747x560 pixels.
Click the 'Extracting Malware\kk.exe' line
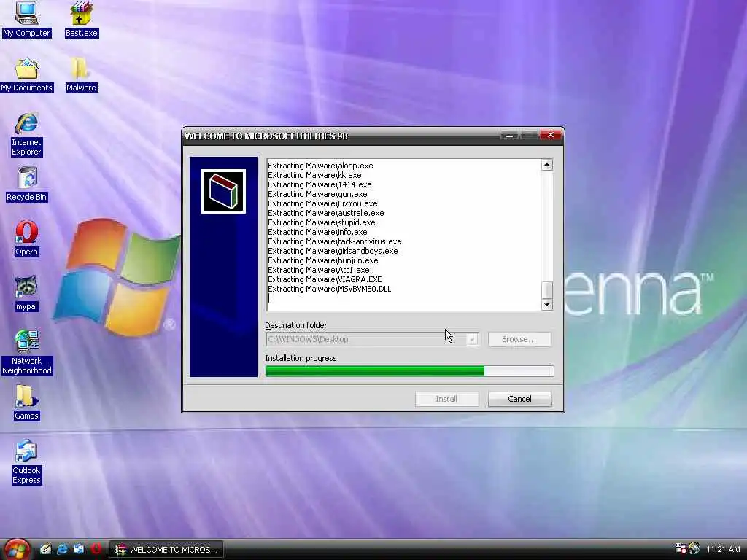(314, 175)
